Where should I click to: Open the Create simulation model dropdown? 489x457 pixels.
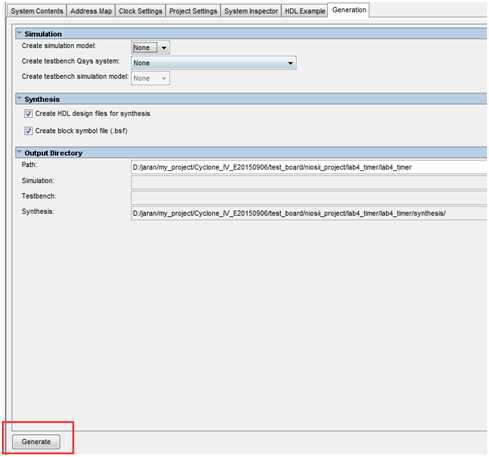(151, 48)
